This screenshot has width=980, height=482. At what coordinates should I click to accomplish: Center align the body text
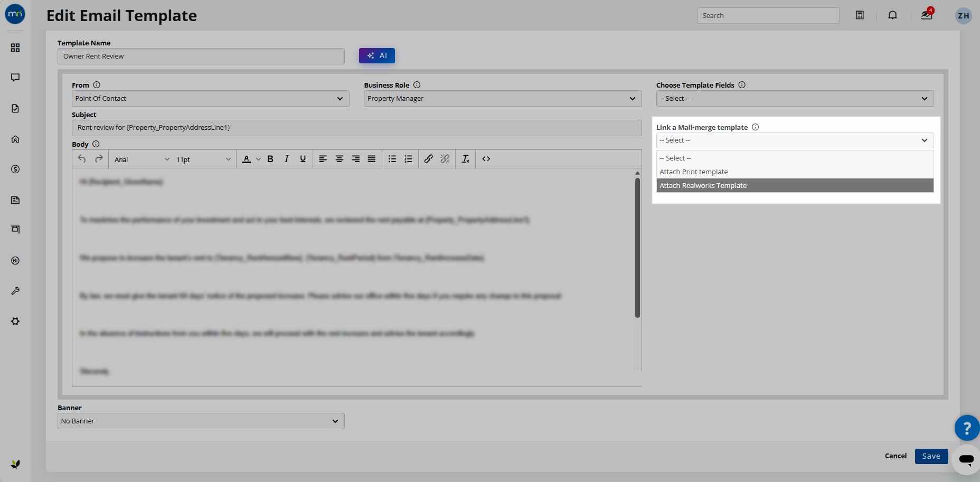point(340,159)
